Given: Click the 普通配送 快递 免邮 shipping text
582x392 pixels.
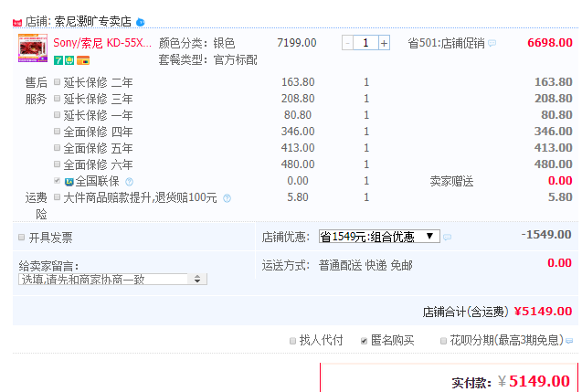Looking at the screenshot, I should pyautogui.click(x=365, y=265).
